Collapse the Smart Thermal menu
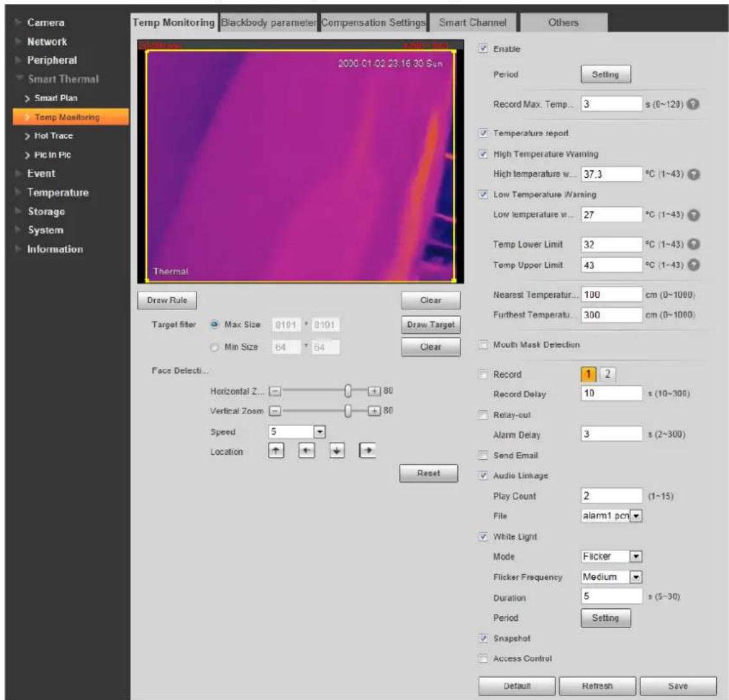The height and width of the screenshot is (700, 729). point(63,79)
